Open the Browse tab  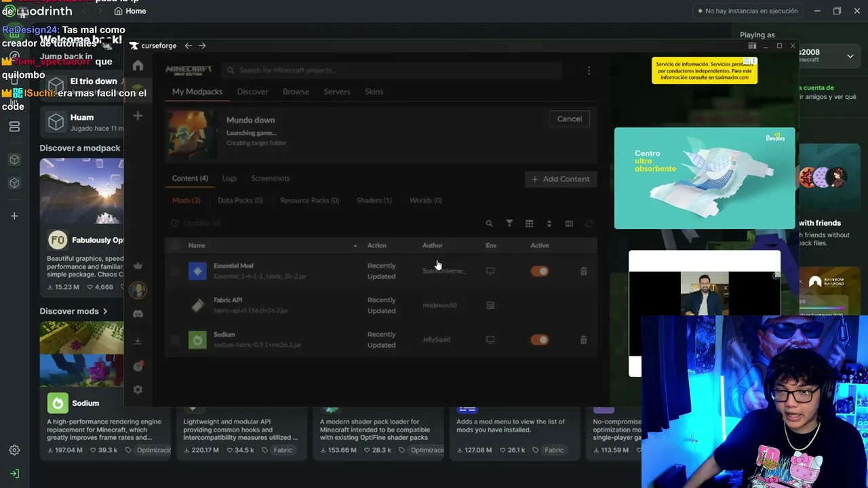coord(296,91)
